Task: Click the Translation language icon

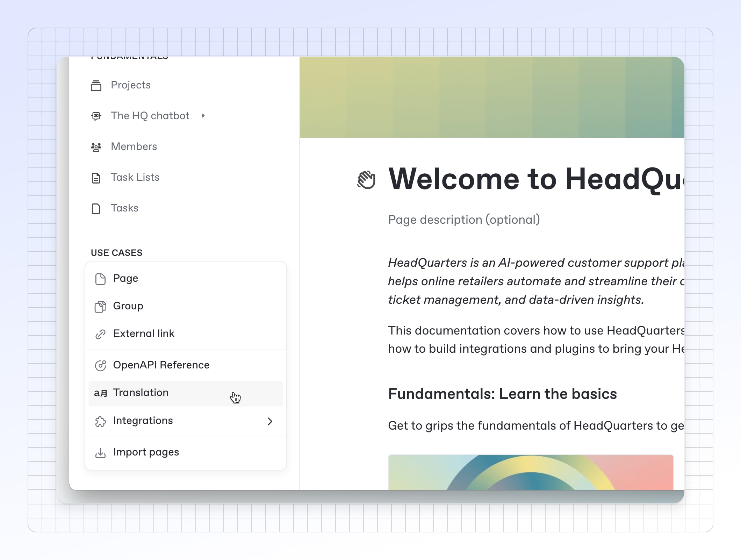Action: (100, 393)
